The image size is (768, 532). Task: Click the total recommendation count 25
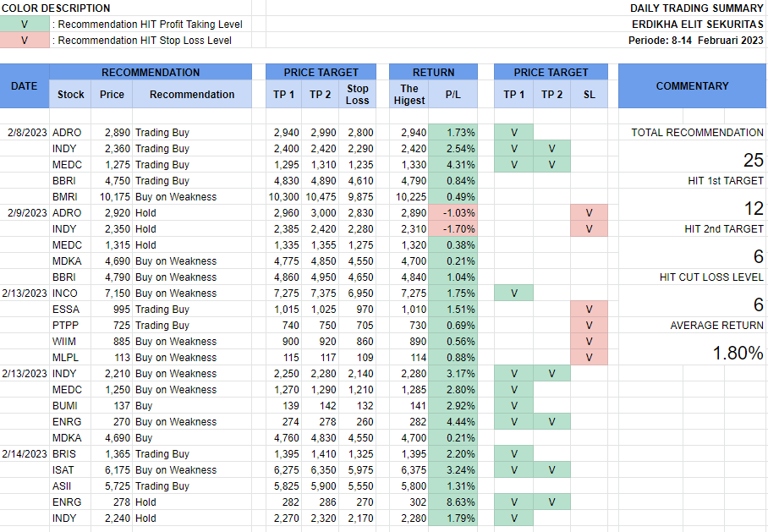tap(753, 161)
